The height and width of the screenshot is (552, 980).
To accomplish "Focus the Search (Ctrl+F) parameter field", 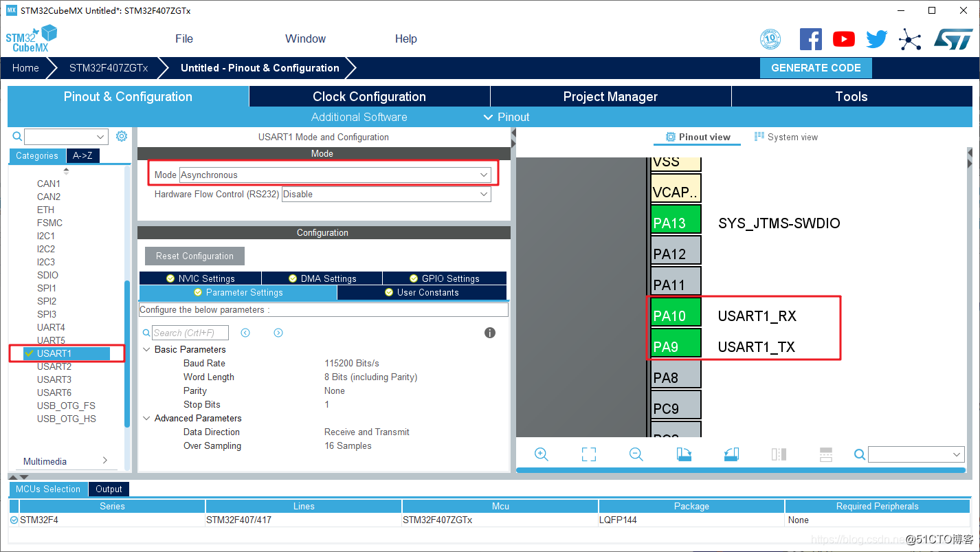I will (x=190, y=333).
